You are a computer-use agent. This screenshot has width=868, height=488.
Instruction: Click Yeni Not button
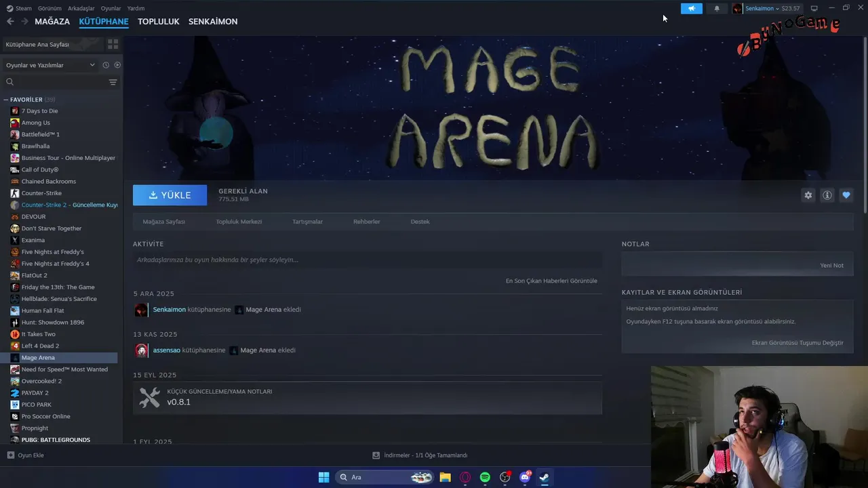click(832, 266)
